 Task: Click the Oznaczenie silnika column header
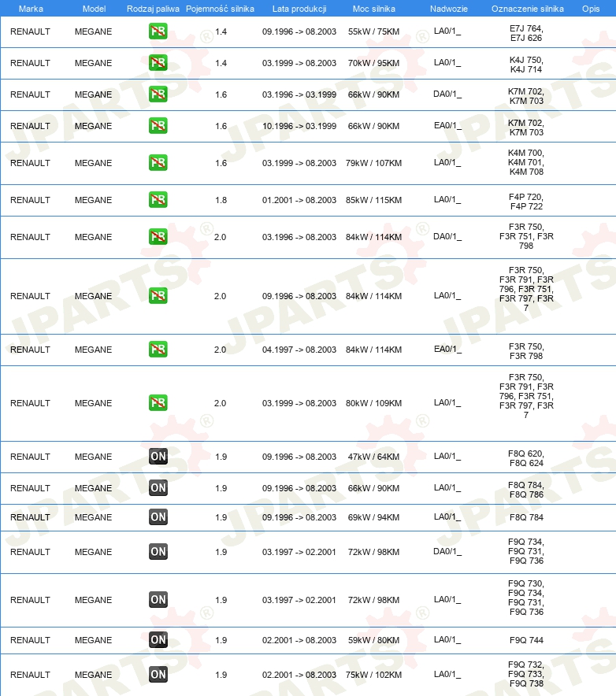tap(528, 9)
